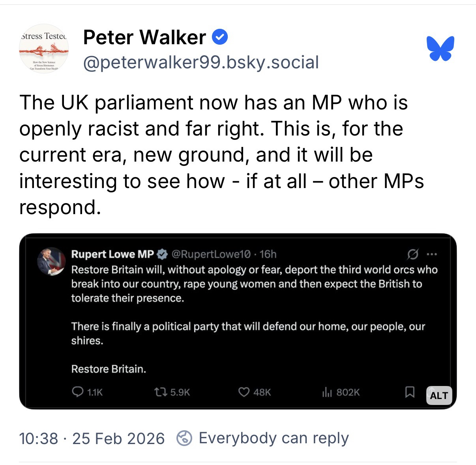This screenshot has height=465, width=476.
Task: Click the Grok slashed-circle icon on the tweet
Action: (412, 254)
